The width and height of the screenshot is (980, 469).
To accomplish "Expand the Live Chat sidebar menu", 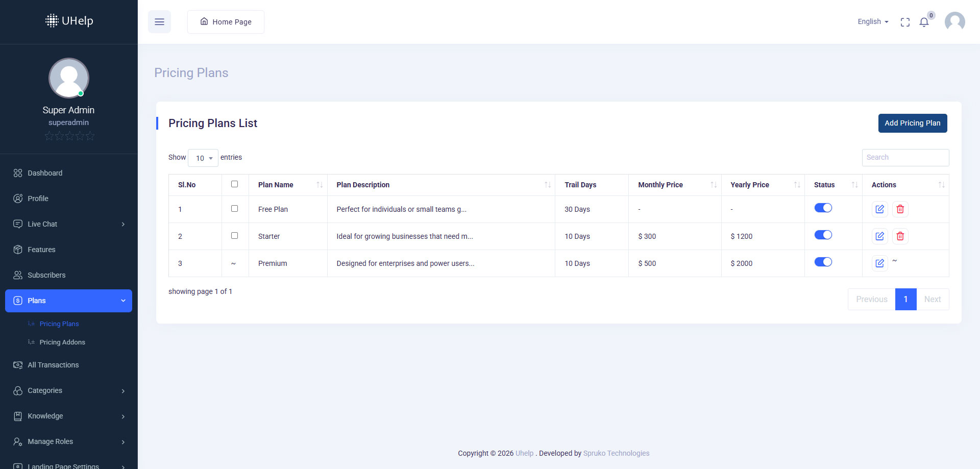I will click(x=68, y=224).
